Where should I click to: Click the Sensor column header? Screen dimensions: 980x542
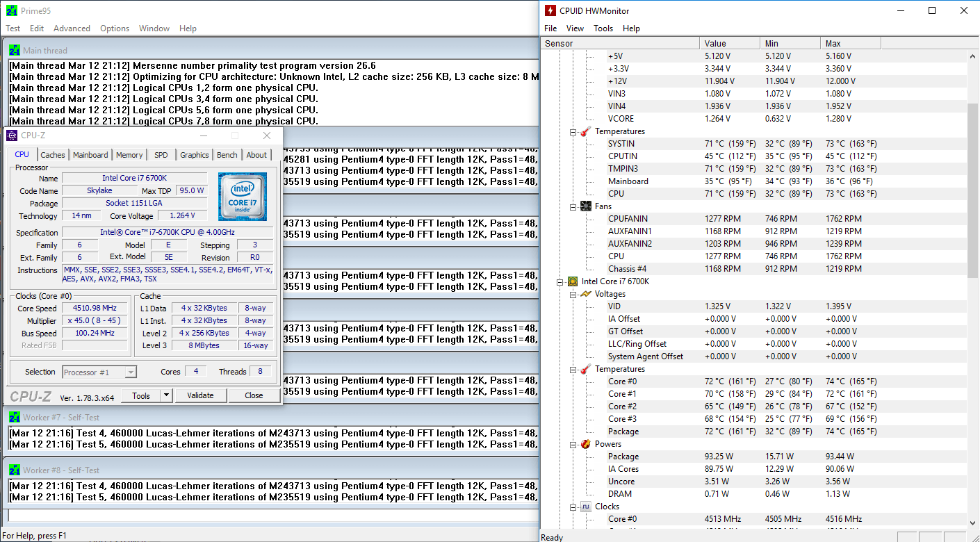[x=620, y=43]
